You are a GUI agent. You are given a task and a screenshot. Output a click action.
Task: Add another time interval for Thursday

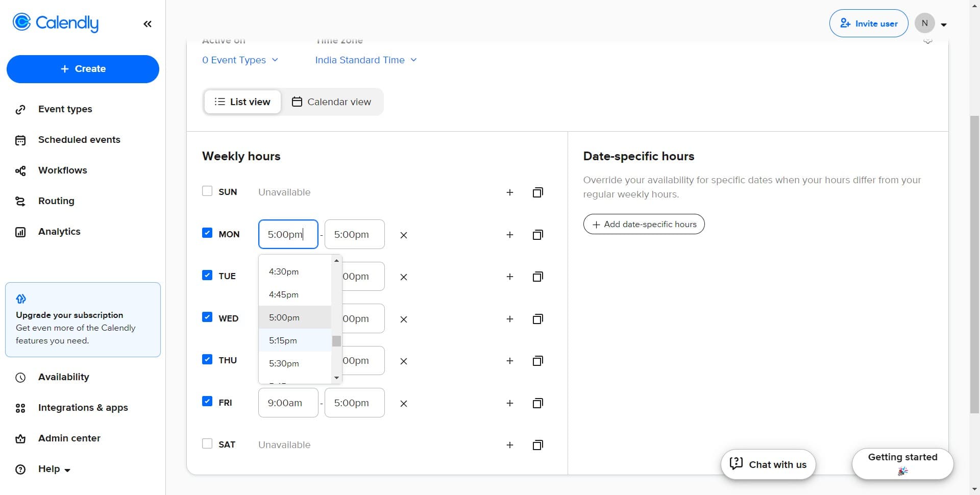(x=509, y=361)
